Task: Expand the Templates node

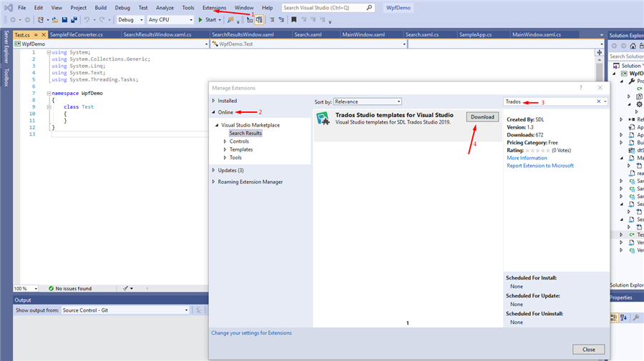Action: point(225,149)
